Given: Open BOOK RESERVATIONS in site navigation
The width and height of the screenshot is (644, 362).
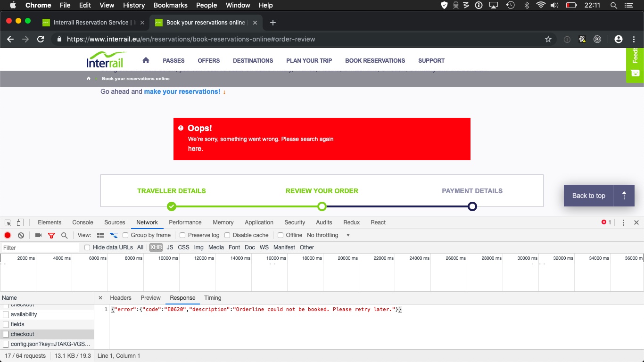Looking at the screenshot, I should pos(375,60).
